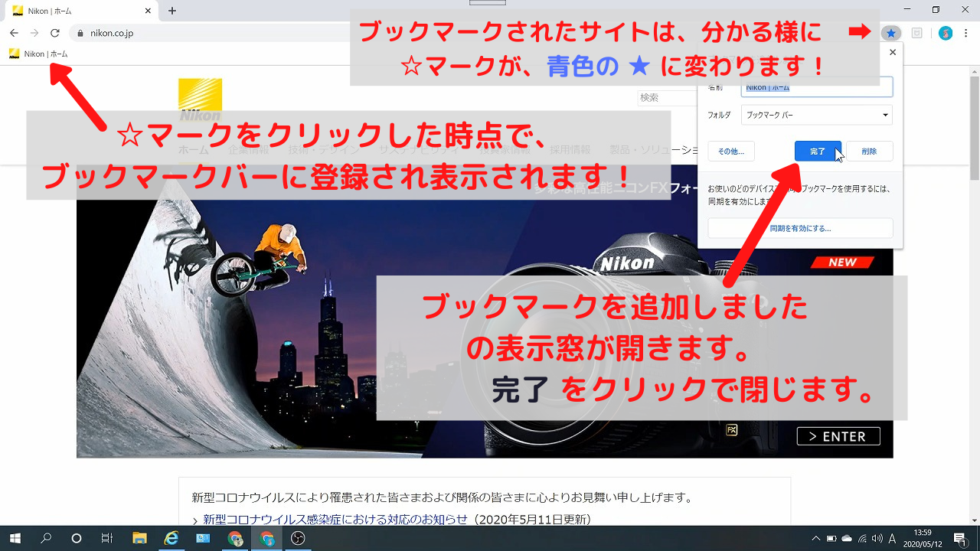Go forward with the forward arrow

(x=34, y=33)
